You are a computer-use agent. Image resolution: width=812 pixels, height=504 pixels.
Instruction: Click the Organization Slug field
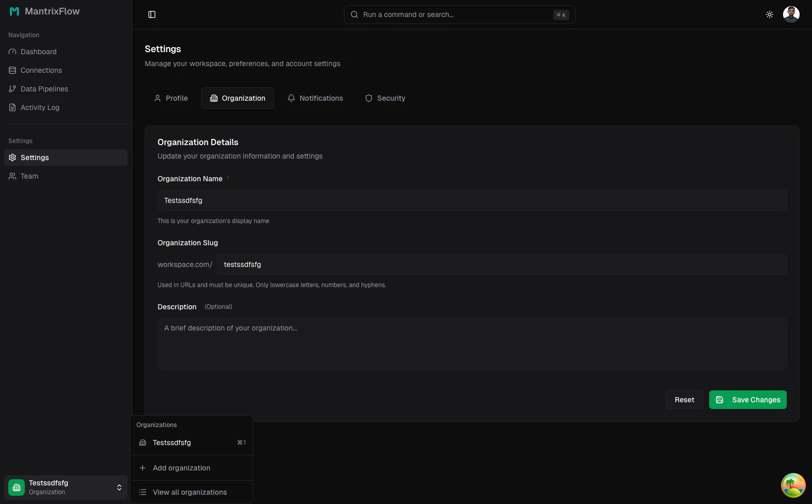[x=502, y=264]
